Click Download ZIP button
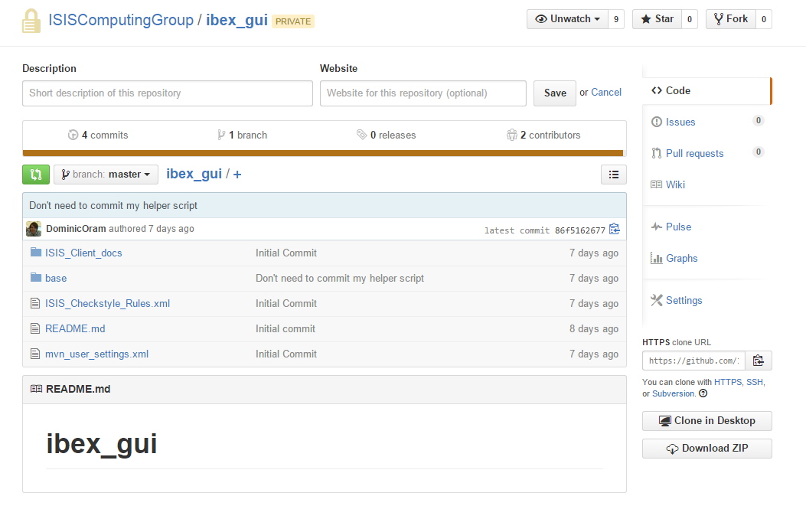Viewport: 806px width, 532px height. tap(706, 449)
